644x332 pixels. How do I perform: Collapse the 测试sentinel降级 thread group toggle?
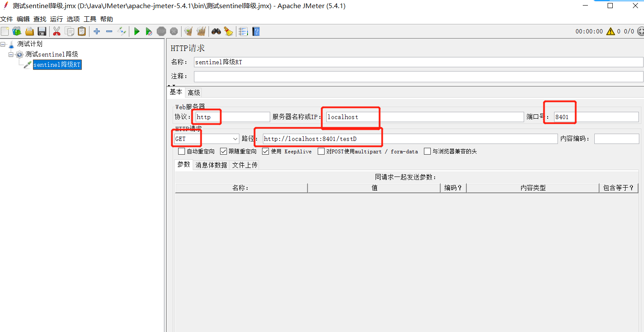(11, 54)
